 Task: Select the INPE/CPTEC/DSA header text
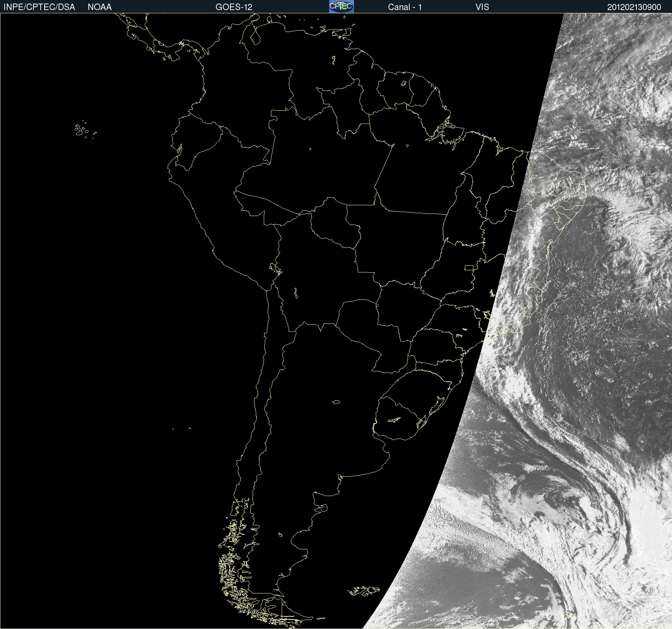39,7
